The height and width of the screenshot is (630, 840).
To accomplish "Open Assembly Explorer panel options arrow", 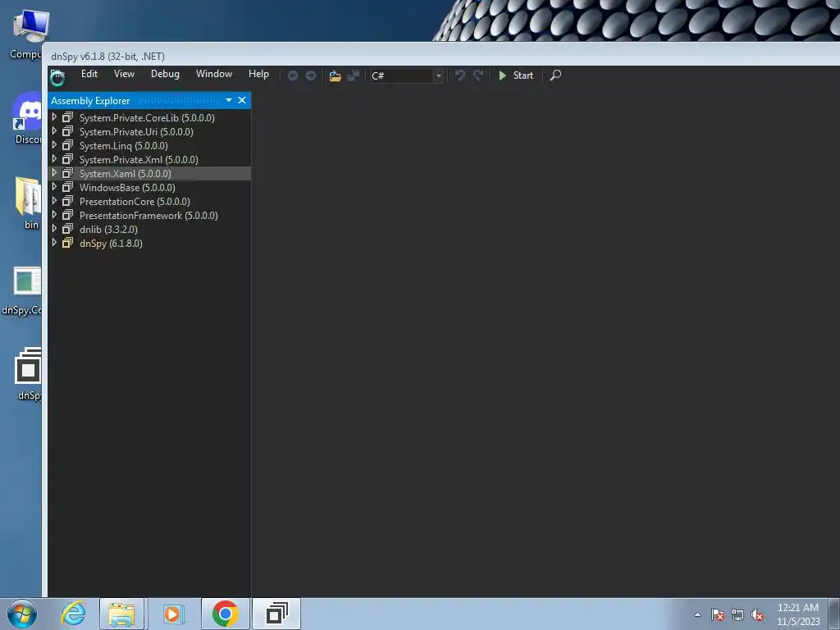I will [x=229, y=100].
